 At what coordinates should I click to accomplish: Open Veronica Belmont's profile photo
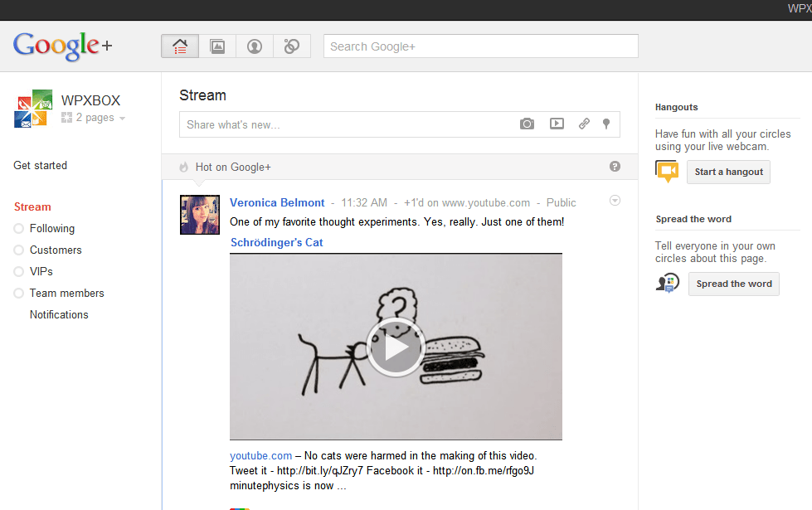point(200,214)
